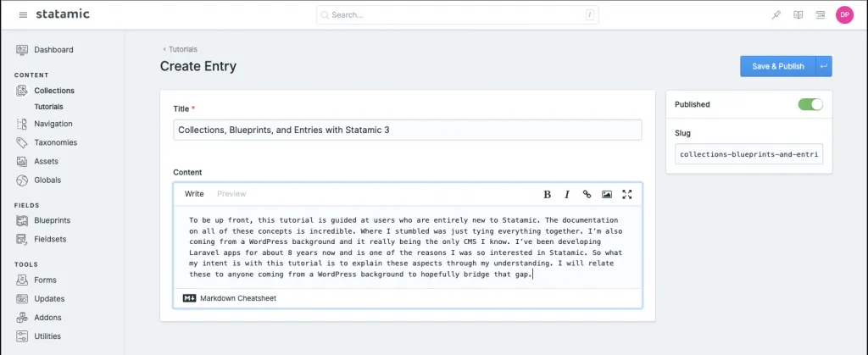Click into the Slug input field
868x355 pixels.
coord(749,154)
